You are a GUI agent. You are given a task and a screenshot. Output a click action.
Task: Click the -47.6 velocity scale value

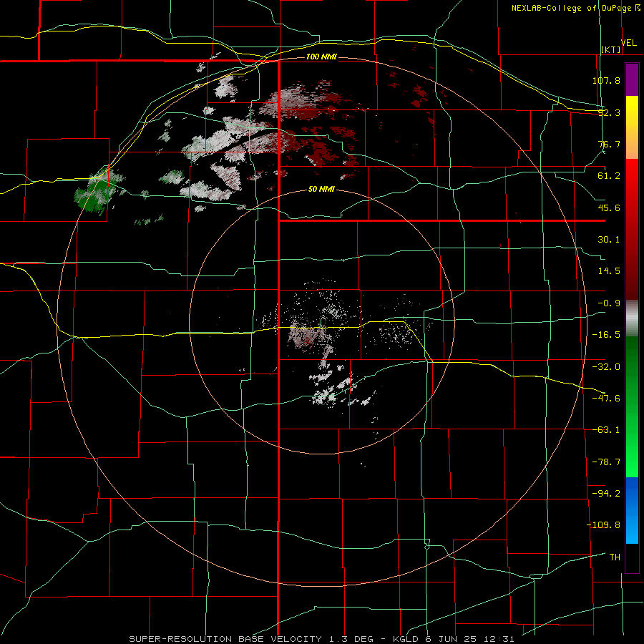point(606,399)
